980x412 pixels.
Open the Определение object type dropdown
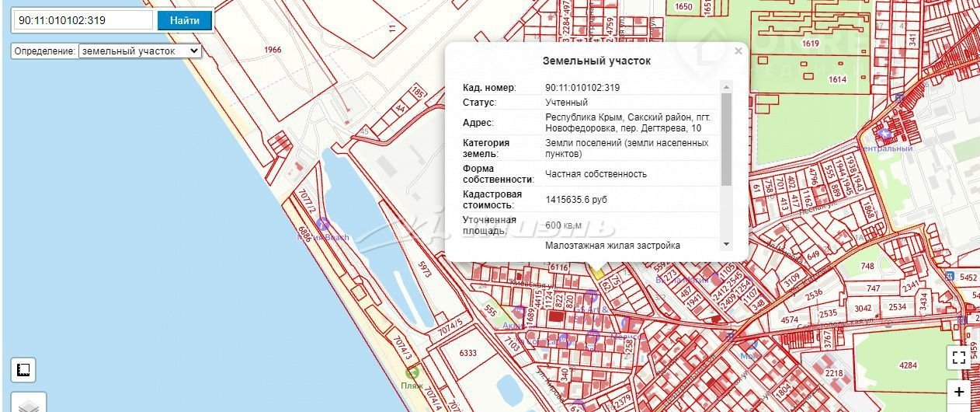point(140,51)
